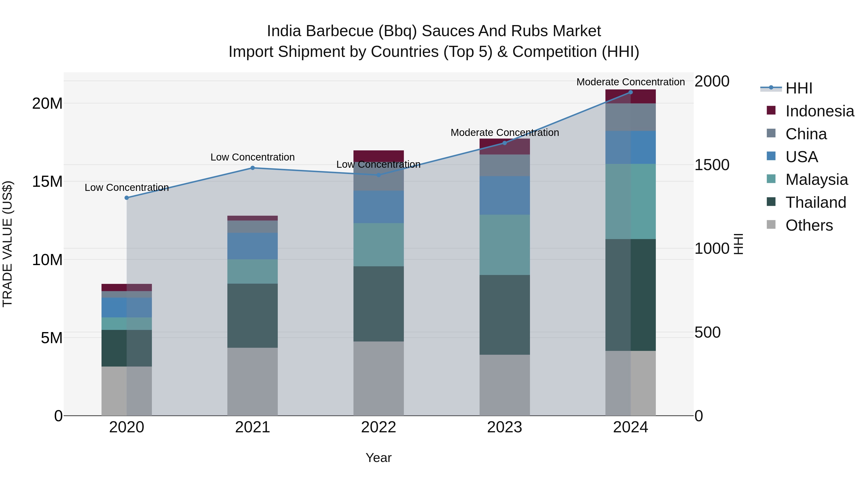Click the USA segment in the 2021 bar
The height and width of the screenshot is (488, 868).
(253, 246)
